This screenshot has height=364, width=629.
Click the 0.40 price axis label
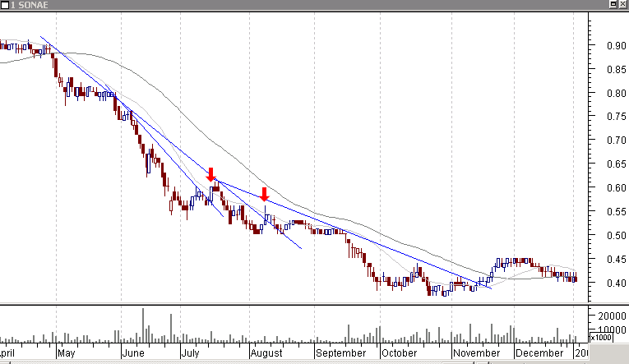tap(616, 283)
